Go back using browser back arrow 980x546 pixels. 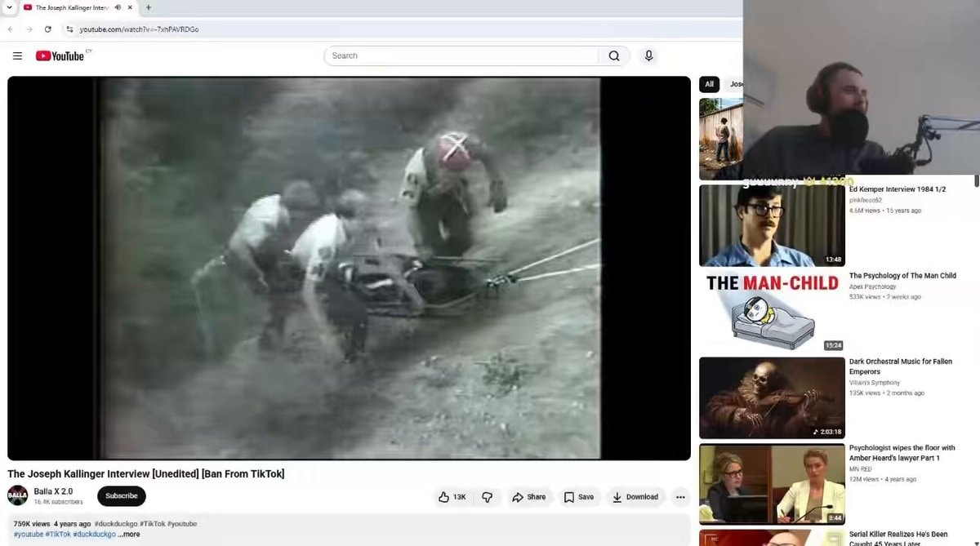coord(10,29)
